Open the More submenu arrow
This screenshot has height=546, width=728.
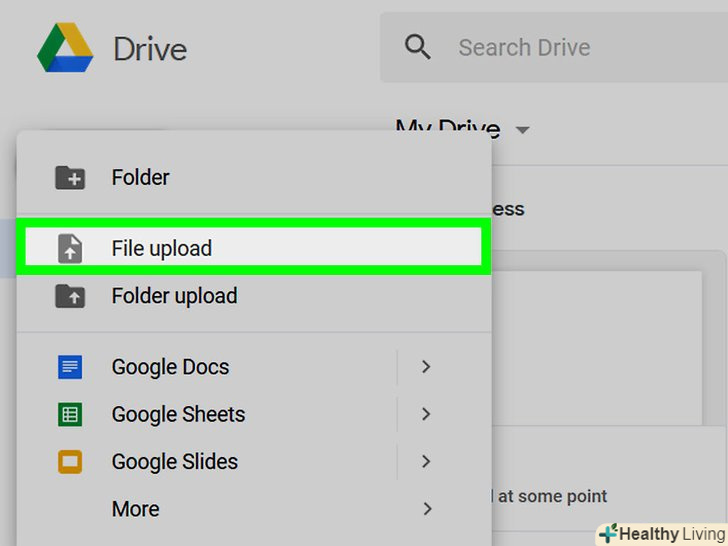426,509
